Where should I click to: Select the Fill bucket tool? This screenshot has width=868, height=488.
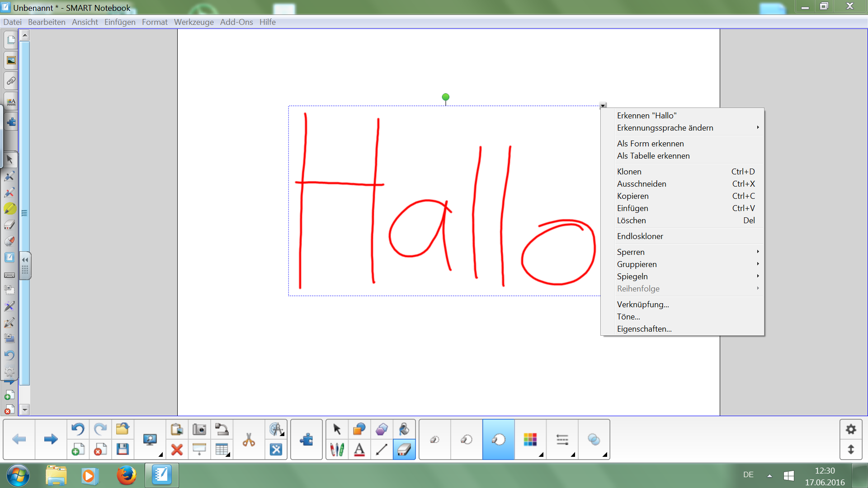coord(404,429)
